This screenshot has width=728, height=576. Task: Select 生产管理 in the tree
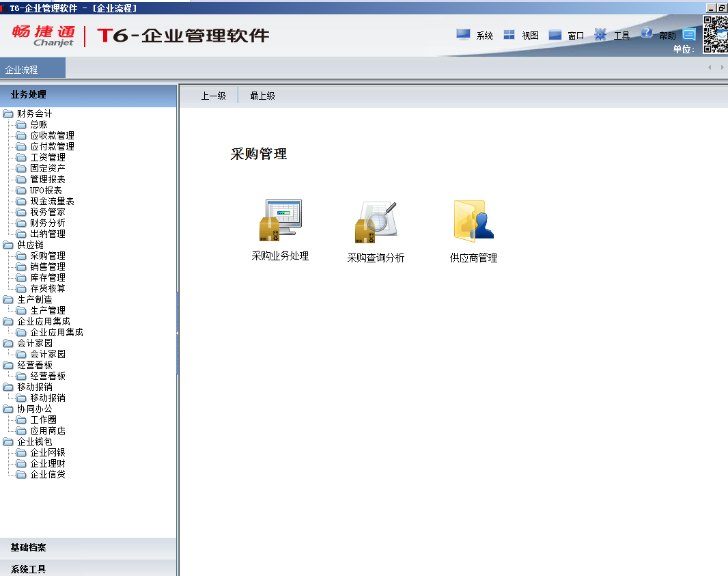click(48, 310)
